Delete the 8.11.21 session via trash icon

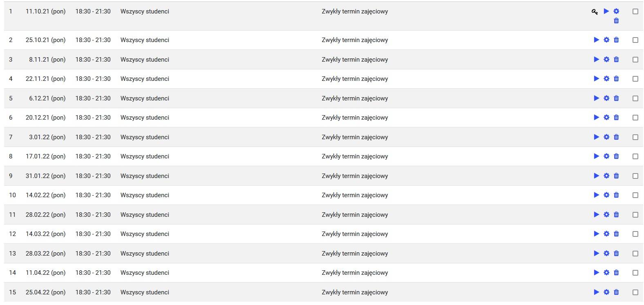tap(616, 60)
